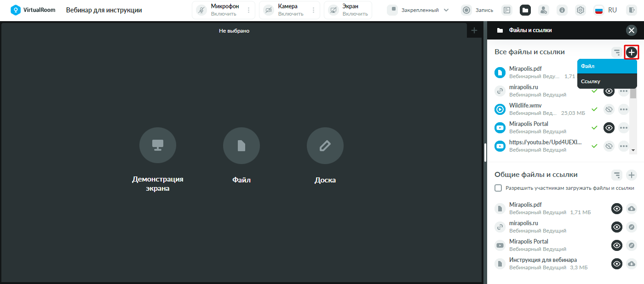Open the microphone options three-dot menu
Viewport: 644px width, 284px height.
pyautogui.click(x=249, y=10)
